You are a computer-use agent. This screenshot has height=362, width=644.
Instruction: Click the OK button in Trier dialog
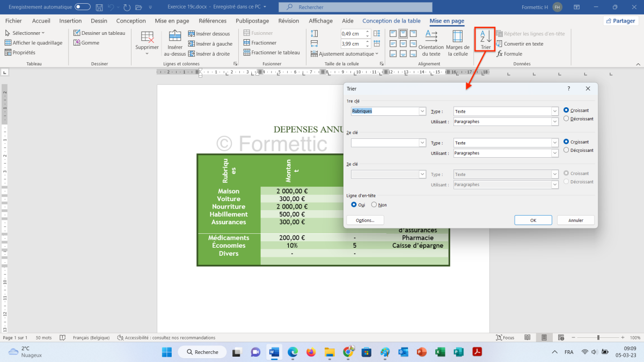point(533,220)
